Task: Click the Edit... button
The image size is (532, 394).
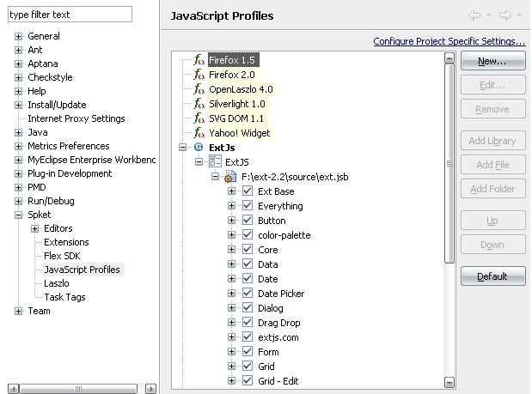Action: pos(493,85)
